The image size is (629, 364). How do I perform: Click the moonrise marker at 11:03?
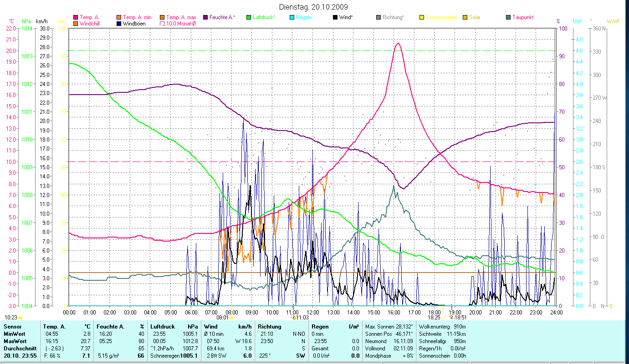coord(294,318)
